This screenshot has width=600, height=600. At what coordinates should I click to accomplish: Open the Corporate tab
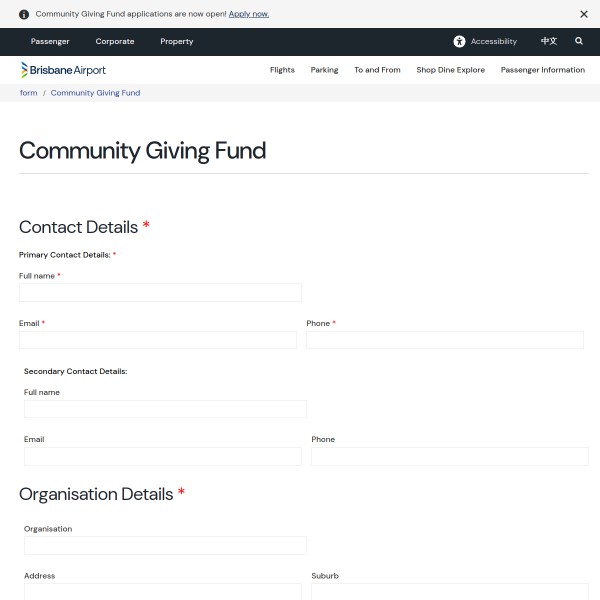115,41
